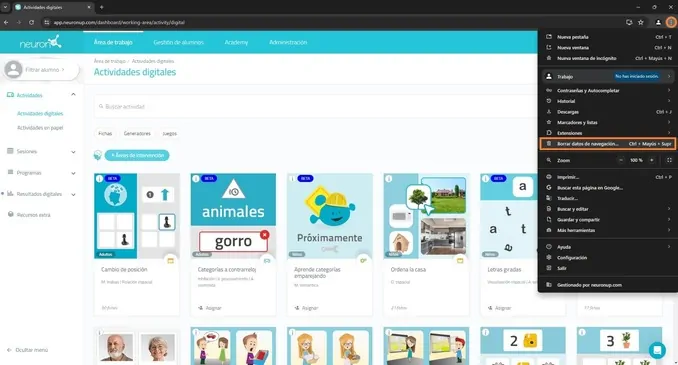Open Recursos extra in sidebar

coord(29,215)
